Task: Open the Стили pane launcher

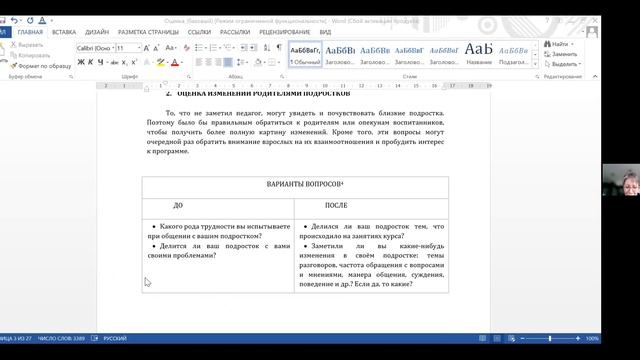Action: pyautogui.click(x=537, y=77)
